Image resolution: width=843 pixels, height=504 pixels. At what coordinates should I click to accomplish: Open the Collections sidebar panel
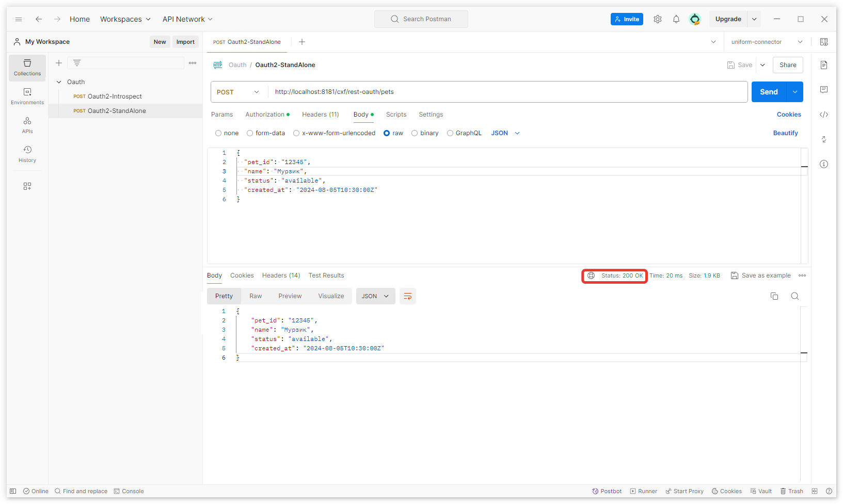click(x=27, y=68)
